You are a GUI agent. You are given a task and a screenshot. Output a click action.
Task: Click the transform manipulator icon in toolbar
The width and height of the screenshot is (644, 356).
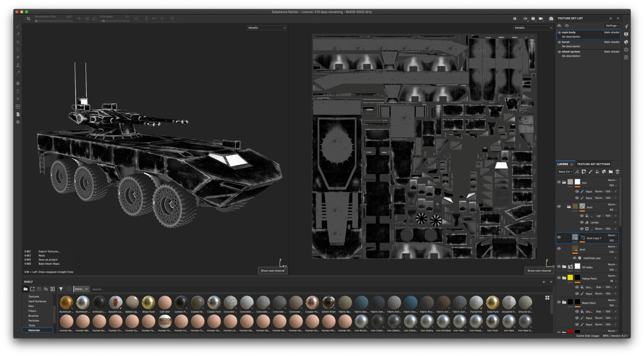pyautogui.click(x=29, y=19)
